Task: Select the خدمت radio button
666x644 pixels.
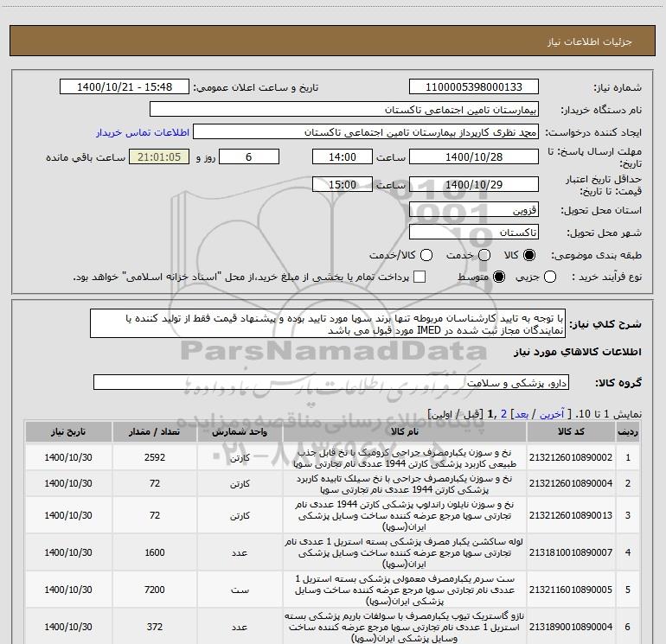Action: [x=484, y=255]
